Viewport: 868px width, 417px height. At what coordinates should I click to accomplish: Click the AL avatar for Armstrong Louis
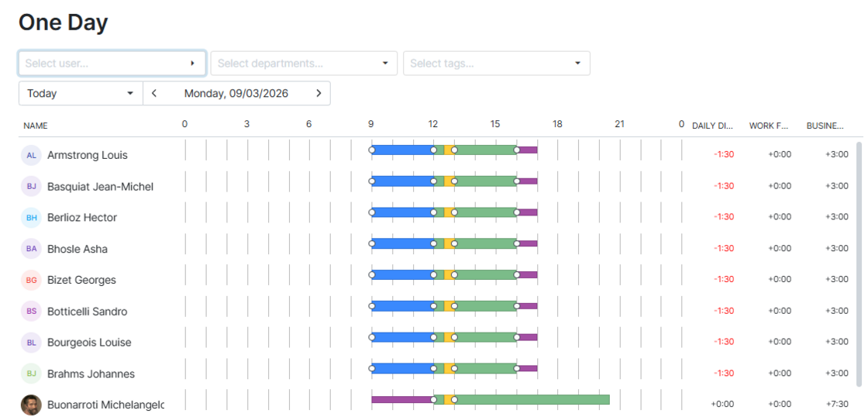point(32,155)
